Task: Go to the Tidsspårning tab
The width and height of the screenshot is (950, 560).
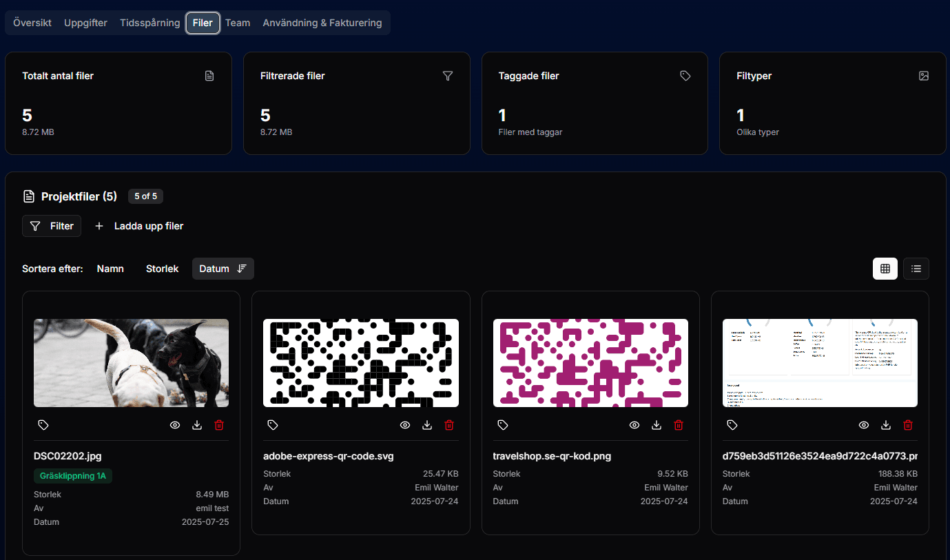Action: click(150, 23)
